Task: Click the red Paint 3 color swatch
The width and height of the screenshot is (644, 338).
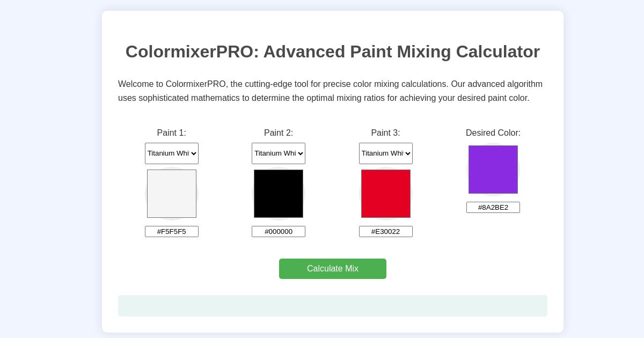Action: (x=386, y=194)
